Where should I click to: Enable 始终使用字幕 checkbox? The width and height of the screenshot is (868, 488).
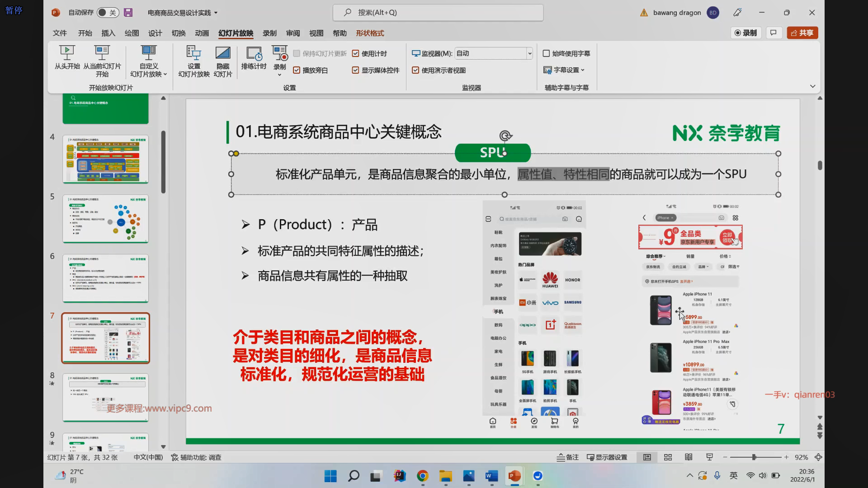point(546,53)
